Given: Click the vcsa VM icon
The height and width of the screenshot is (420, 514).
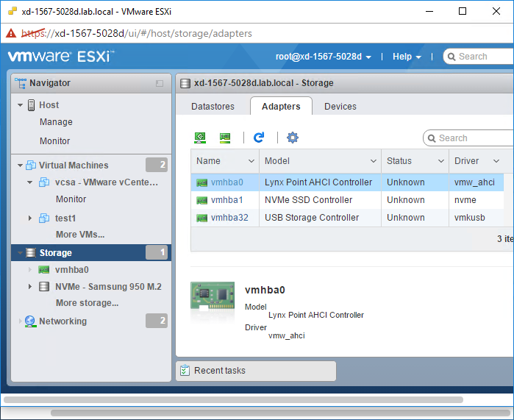Looking at the screenshot, I should tap(44, 182).
